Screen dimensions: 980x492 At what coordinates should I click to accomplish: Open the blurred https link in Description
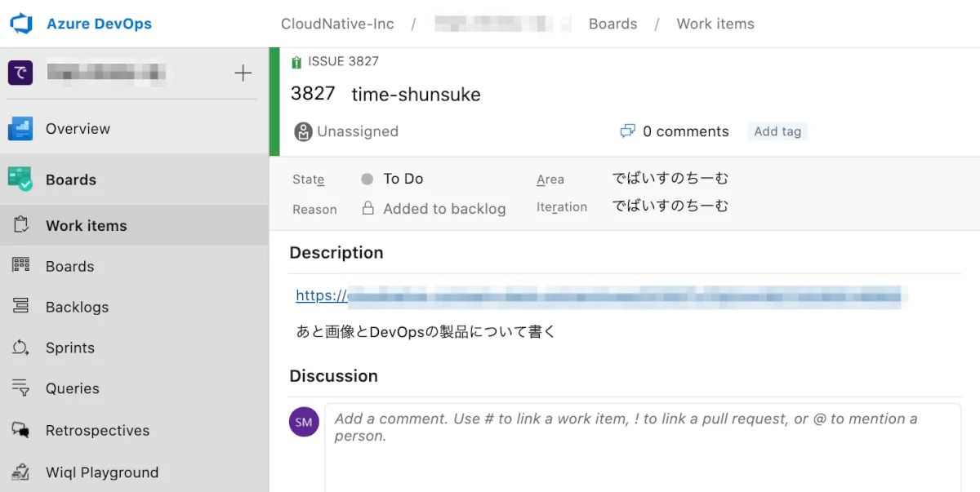(598, 296)
